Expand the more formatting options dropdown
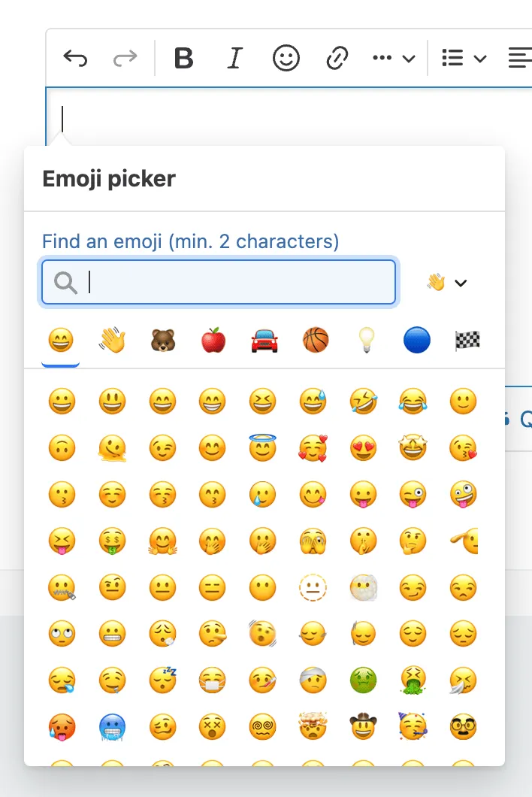 (x=394, y=58)
